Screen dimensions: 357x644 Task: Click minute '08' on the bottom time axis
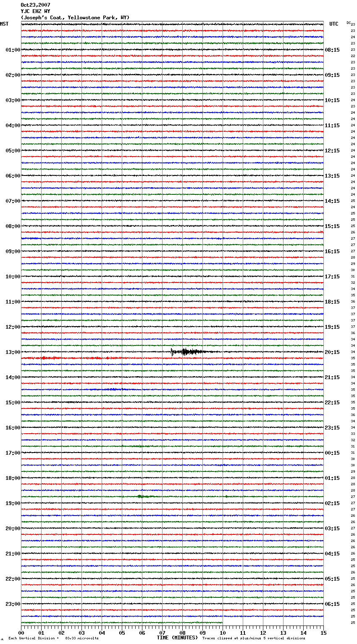point(182,633)
